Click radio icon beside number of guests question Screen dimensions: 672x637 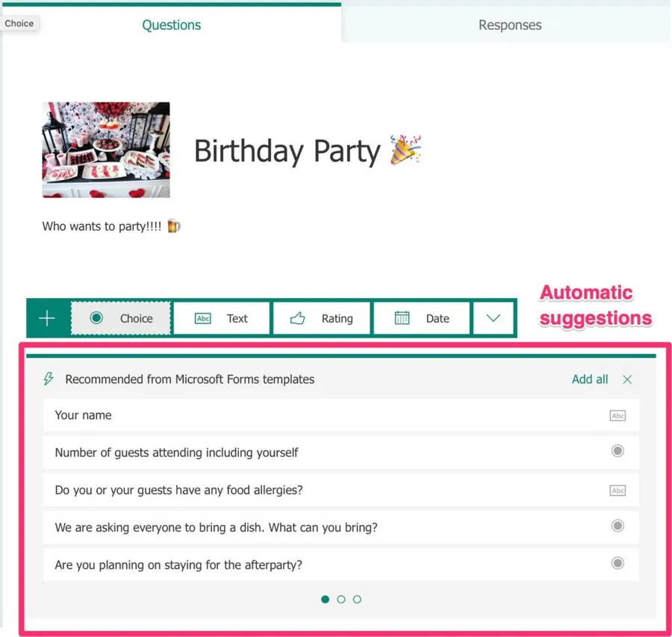[617, 451]
